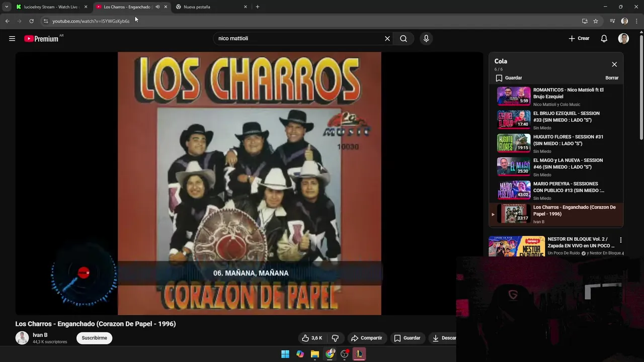644x362 pixels.
Task: Go to YouTube Premium home logo
Action: click(41, 39)
